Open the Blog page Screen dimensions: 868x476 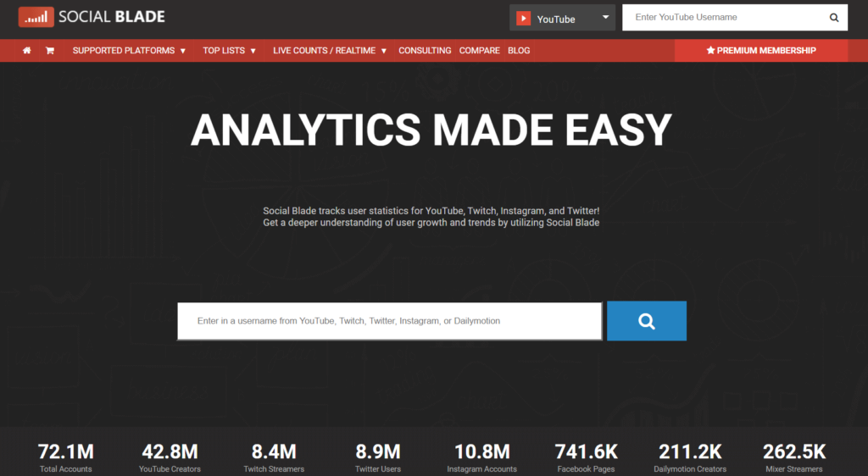coord(519,50)
